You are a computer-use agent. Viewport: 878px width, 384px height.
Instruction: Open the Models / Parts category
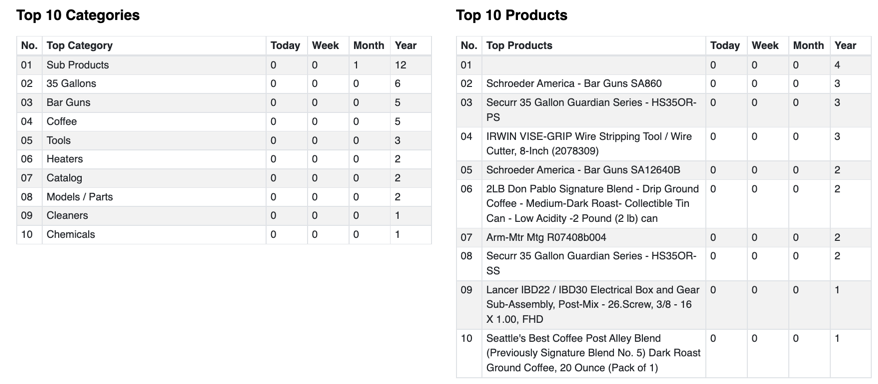click(x=80, y=197)
